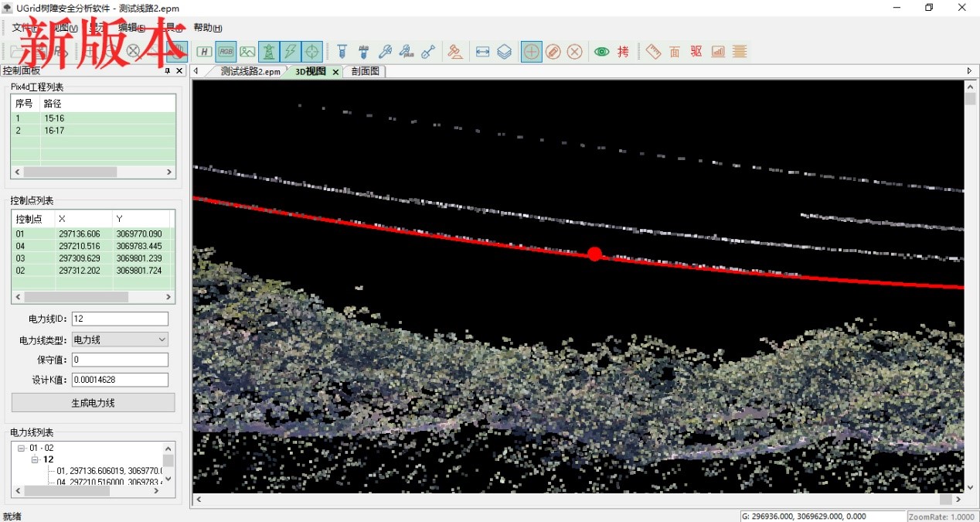
Task: Click the orange circle X delete tool right of pencil
Action: pos(575,52)
